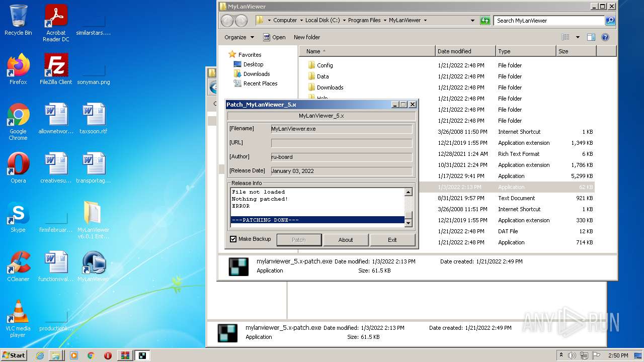Select the MyLanViewer v6.0.1 folder on desktop

(94, 220)
